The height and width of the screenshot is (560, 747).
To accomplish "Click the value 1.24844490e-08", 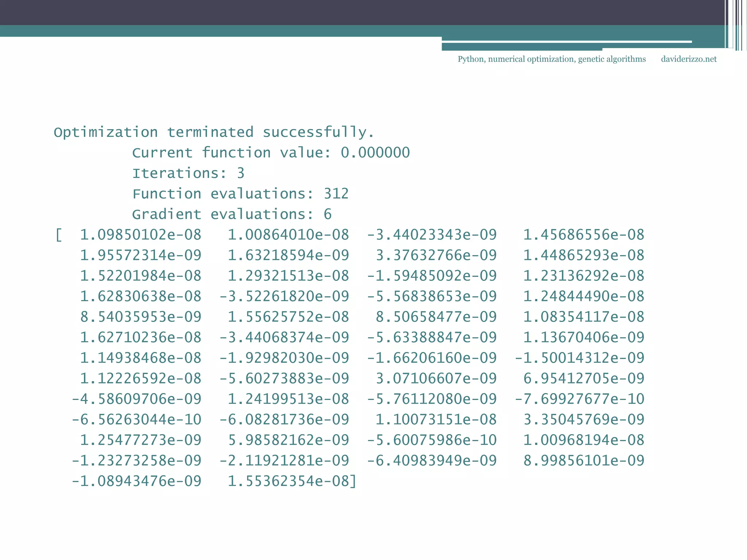I will point(584,296).
